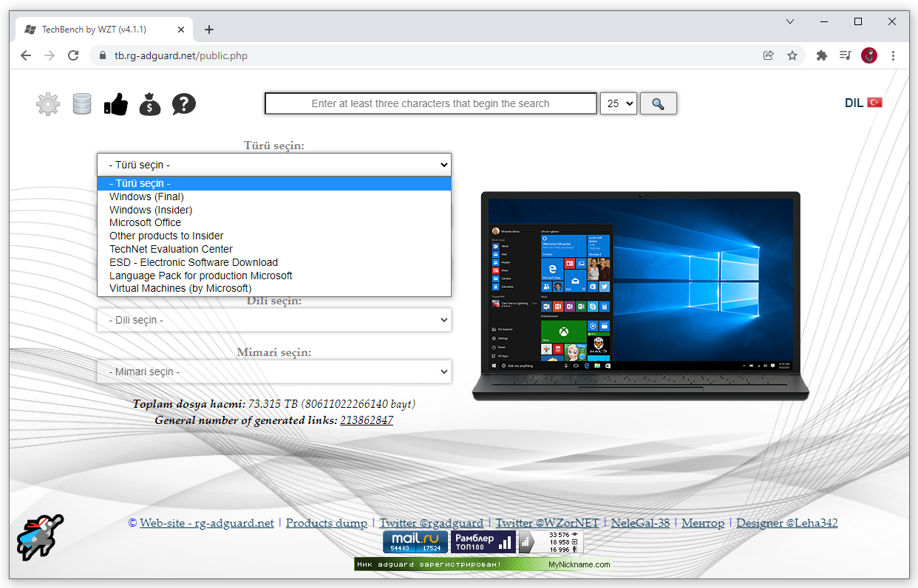Image resolution: width=918 pixels, height=588 pixels.
Task: Expand the Mimari seçin dropdown
Action: tap(274, 372)
